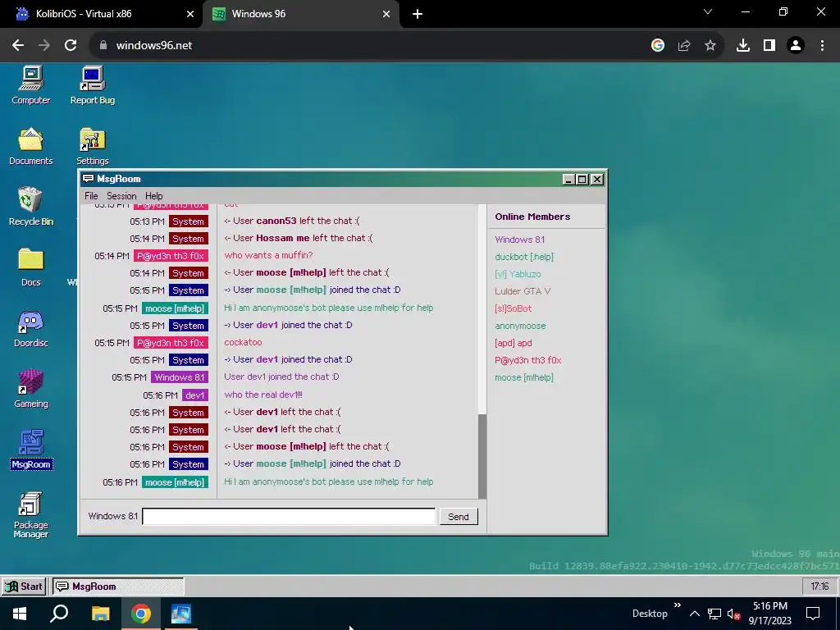Reload the windows96.net page

click(x=71, y=45)
